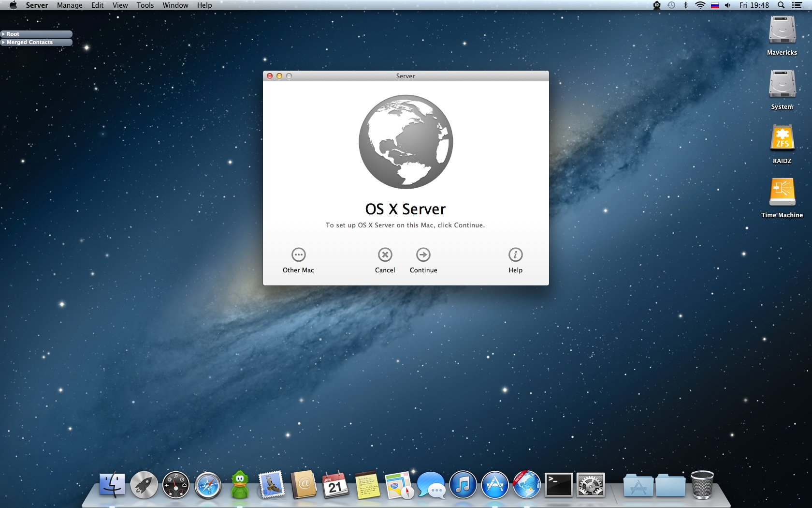
Task: Open Help from the OS X Server dialog
Action: pyautogui.click(x=515, y=260)
